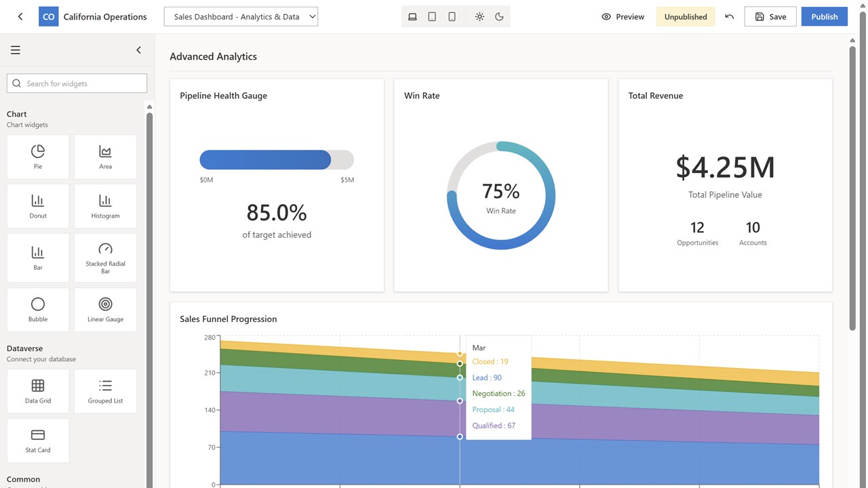This screenshot has width=868, height=488.
Task: Pick the Stacked Radial Bar widget
Action: [x=105, y=258]
